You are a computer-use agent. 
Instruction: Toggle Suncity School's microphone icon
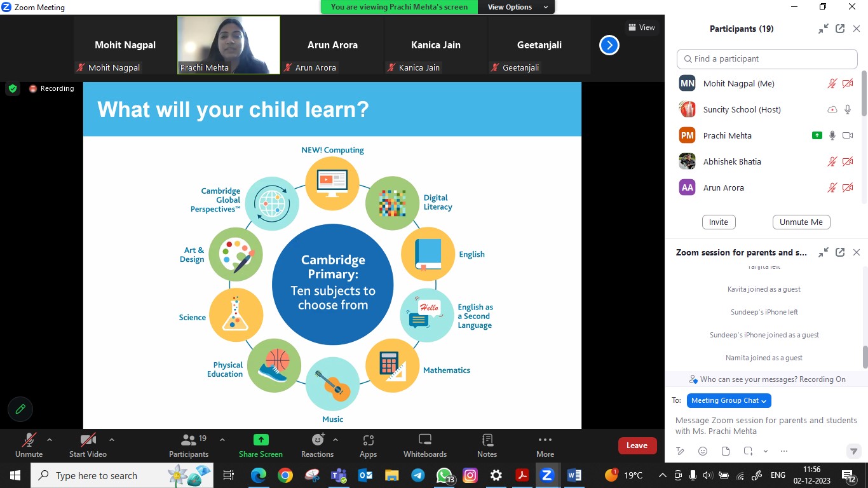[848, 109]
